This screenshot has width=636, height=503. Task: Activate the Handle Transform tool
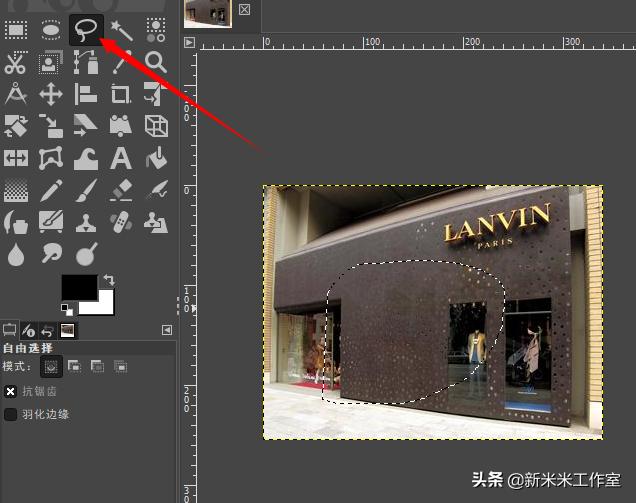[121, 126]
